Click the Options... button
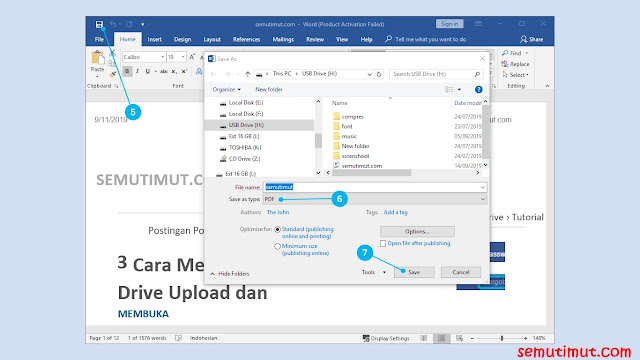 (x=417, y=231)
